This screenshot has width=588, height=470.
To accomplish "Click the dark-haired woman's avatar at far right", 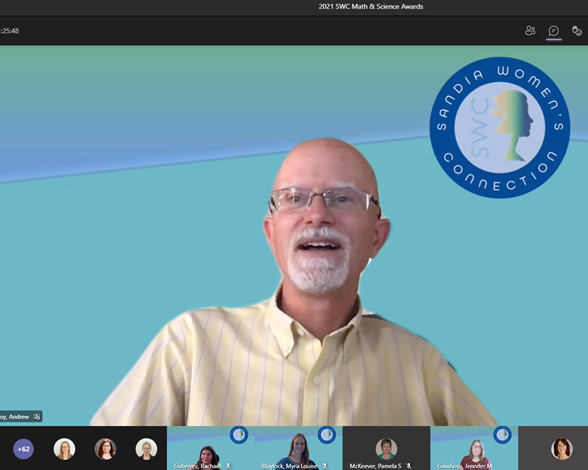I will tap(562, 449).
